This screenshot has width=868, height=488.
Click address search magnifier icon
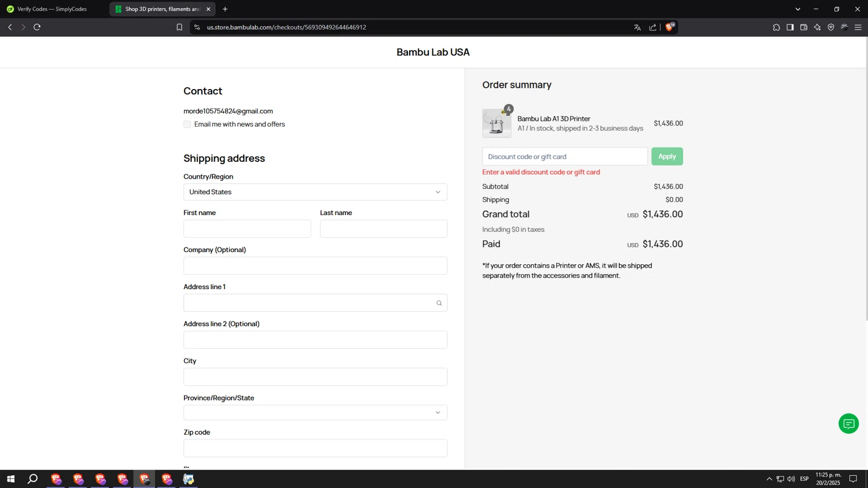pos(439,303)
